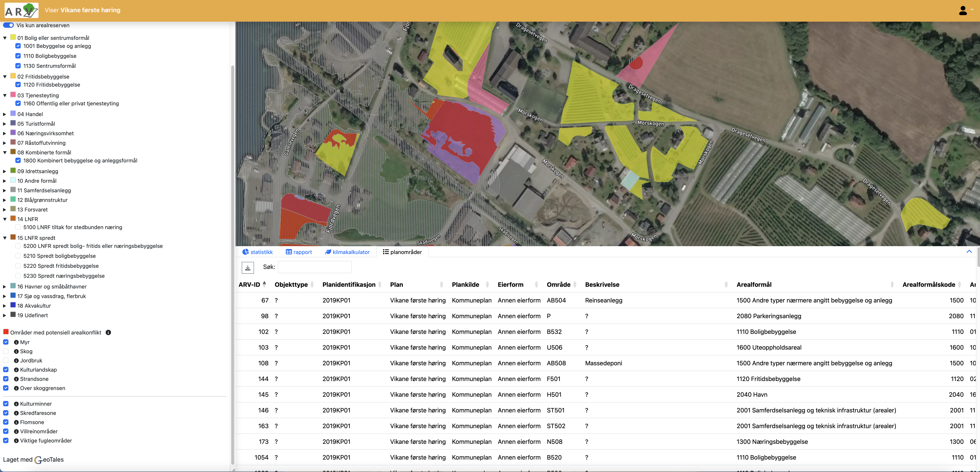980x472 pixels.
Task: Open GeoTales link in footer
Action: click(49, 460)
